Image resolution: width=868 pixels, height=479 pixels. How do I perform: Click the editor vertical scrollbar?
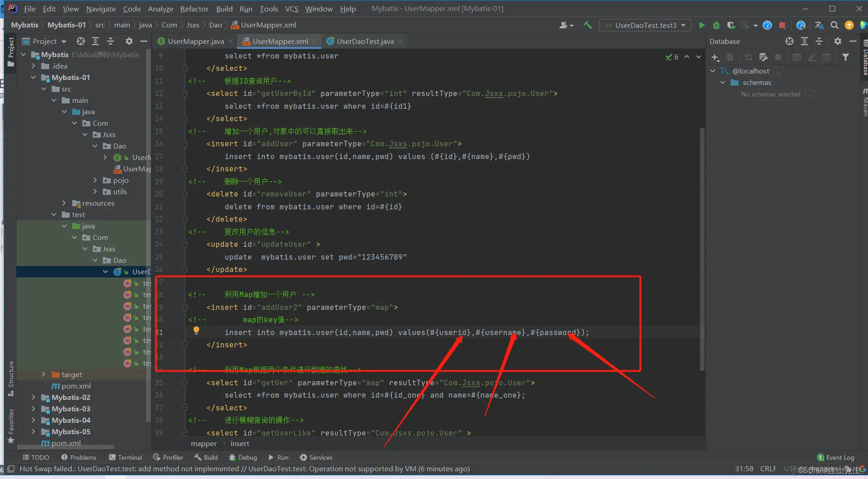[702, 249]
